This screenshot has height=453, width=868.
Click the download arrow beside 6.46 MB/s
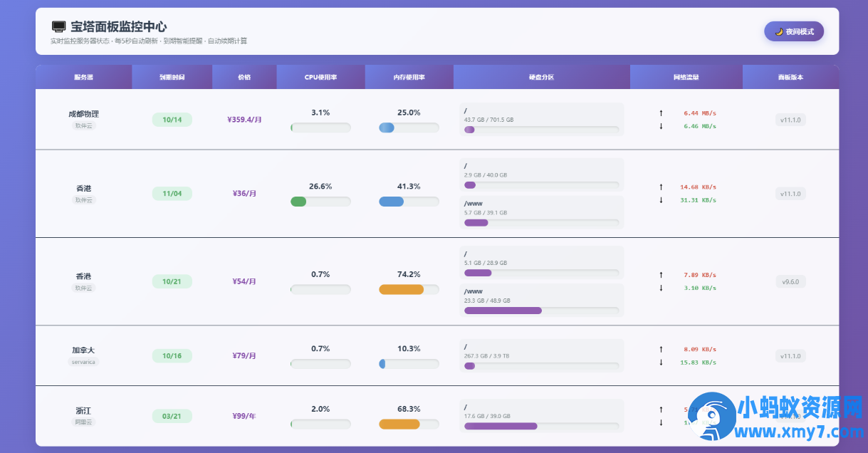click(661, 126)
